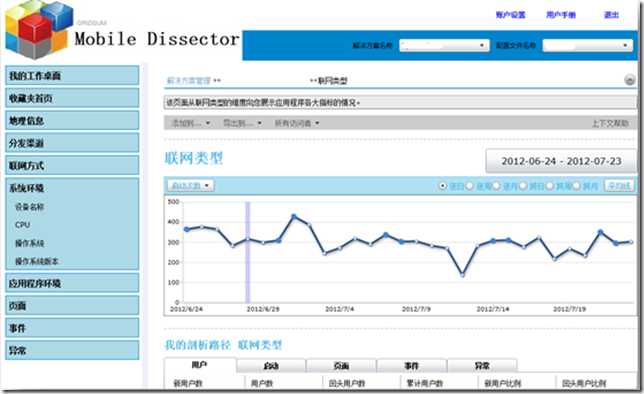Open 地理信息 in the sidebar
Screen dimensions: 644x394
point(72,120)
